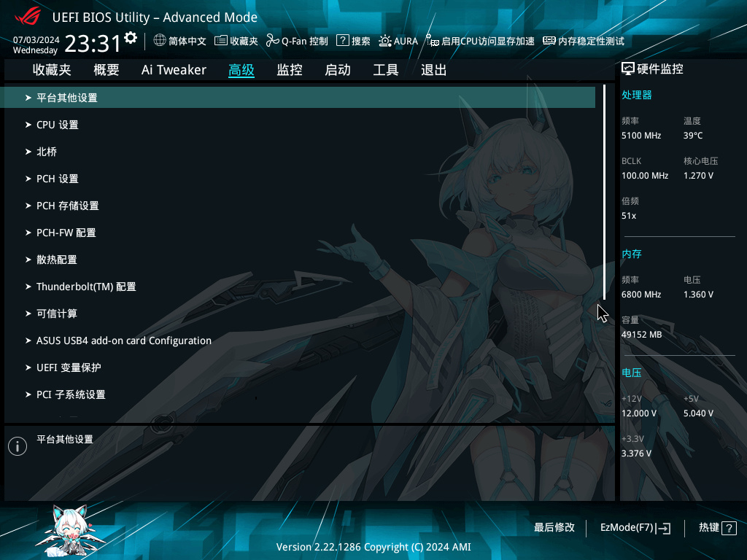
Task: Open PCH-FW 配置 submenu
Action: click(x=298, y=233)
